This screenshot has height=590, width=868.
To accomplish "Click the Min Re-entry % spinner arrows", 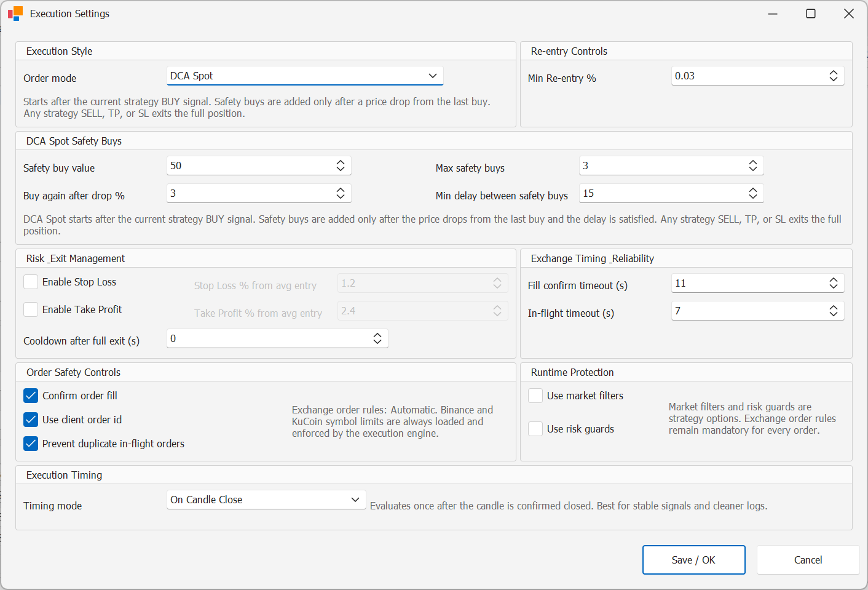I will [834, 76].
